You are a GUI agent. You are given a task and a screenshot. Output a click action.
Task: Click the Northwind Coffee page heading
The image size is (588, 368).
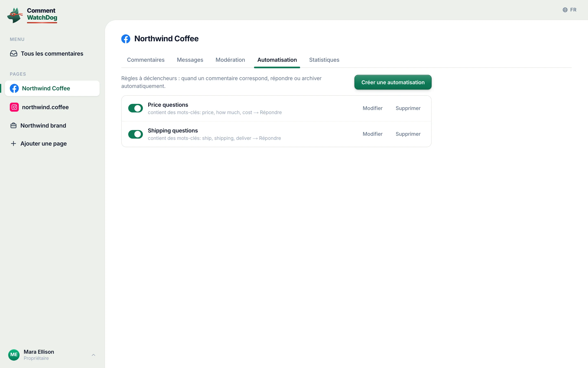tap(166, 39)
